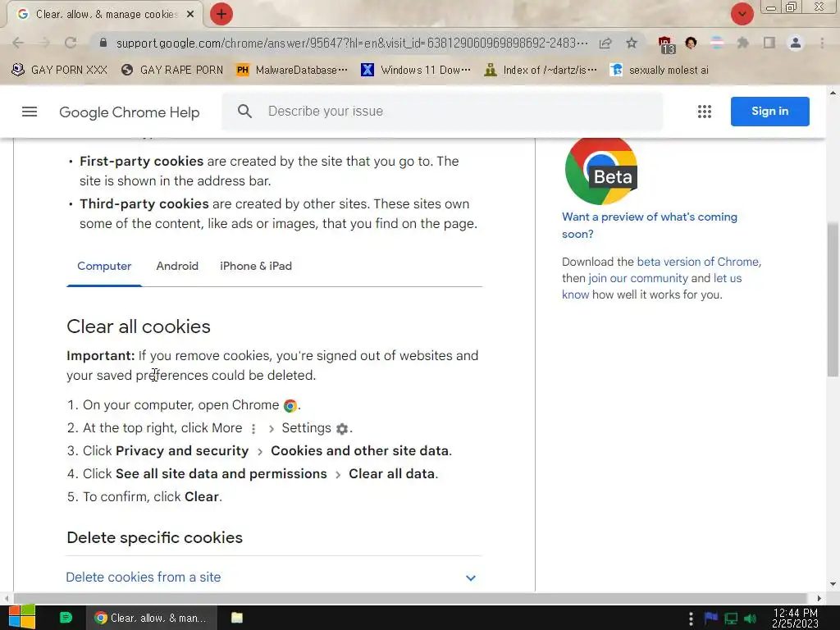
Task: Bookmark this page with the star icon
Action: tap(632, 43)
